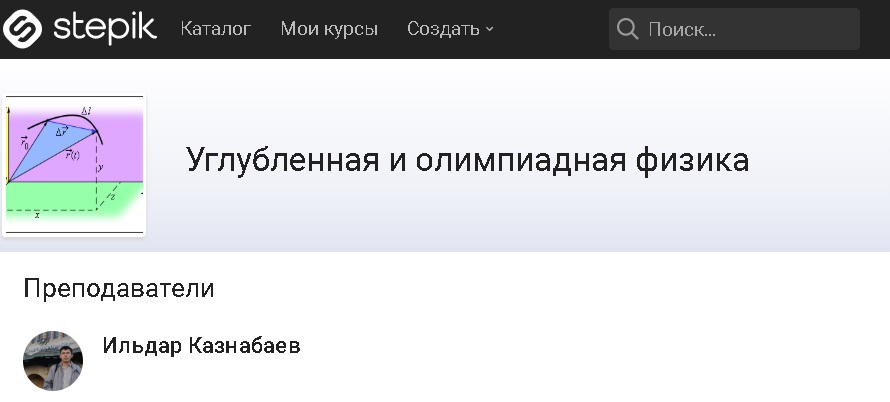The image size is (890, 402).
Task: Open the Каталог menu item
Action: pyautogui.click(x=216, y=28)
